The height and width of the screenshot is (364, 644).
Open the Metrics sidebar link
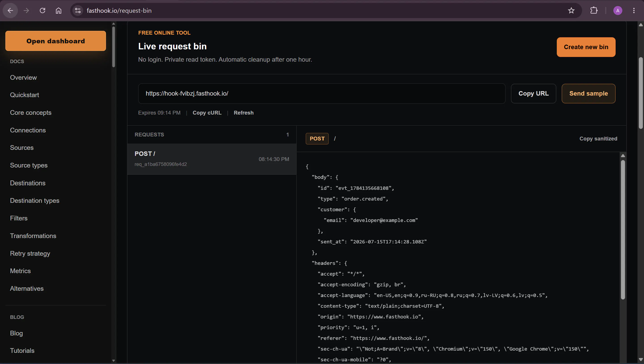[20, 271]
